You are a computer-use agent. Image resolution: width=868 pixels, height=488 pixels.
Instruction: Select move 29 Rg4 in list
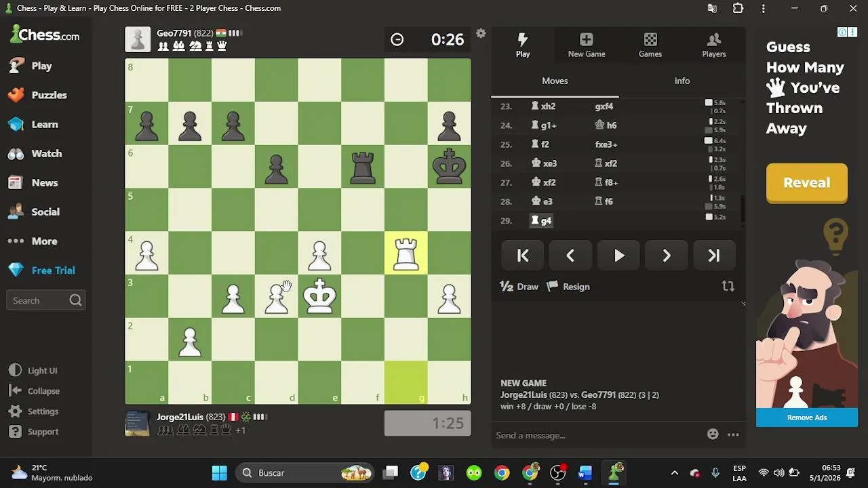click(541, 220)
